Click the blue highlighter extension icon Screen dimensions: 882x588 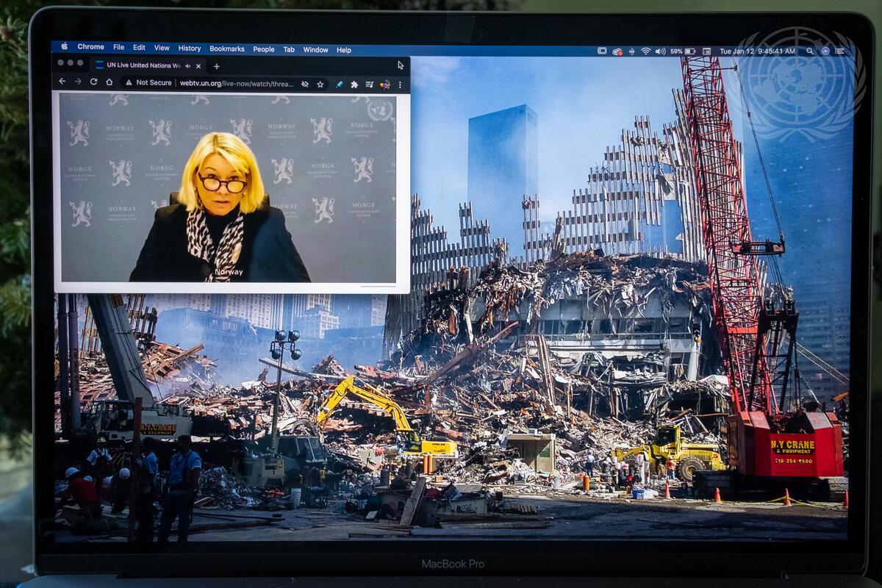340,84
